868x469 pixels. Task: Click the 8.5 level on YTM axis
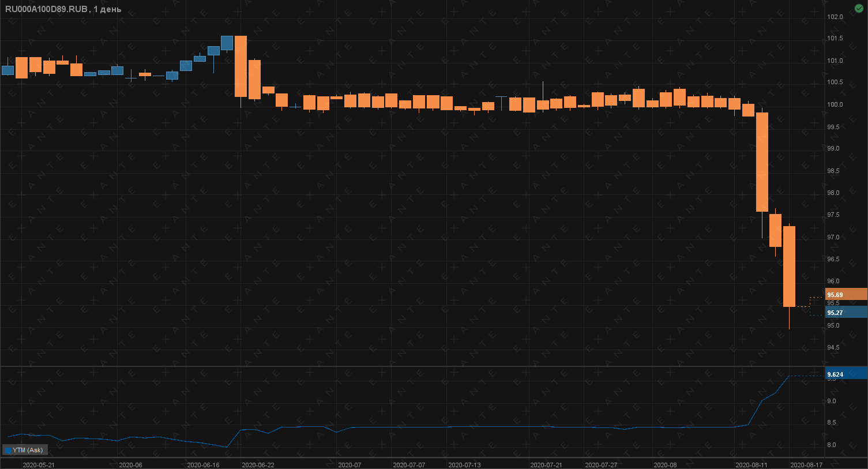point(832,423)
